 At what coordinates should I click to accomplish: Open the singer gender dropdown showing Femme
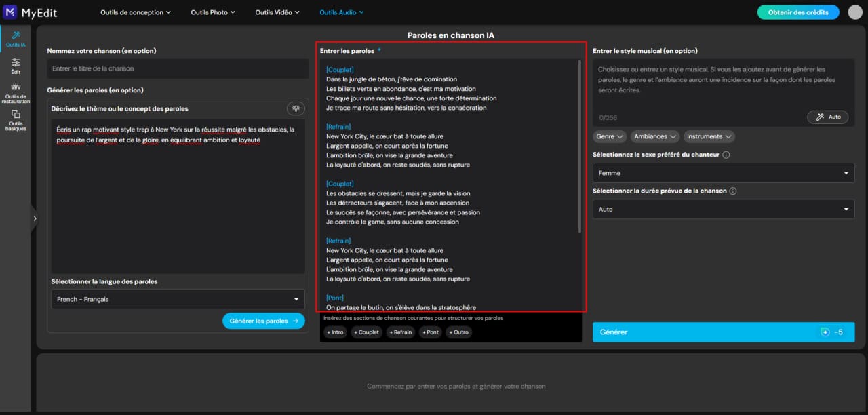(x=724, y=173)
